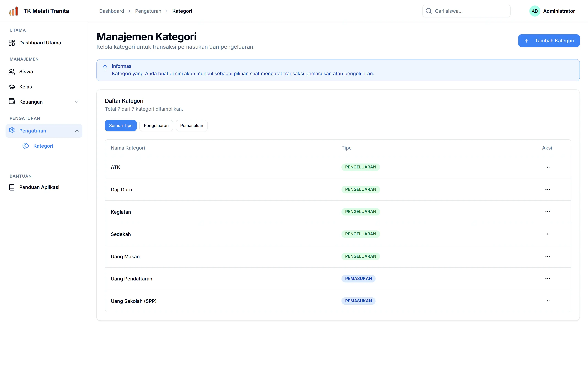Go to Dashboard breadcrumb link
This screenshot has height=367, width=588.
[112, 11]
